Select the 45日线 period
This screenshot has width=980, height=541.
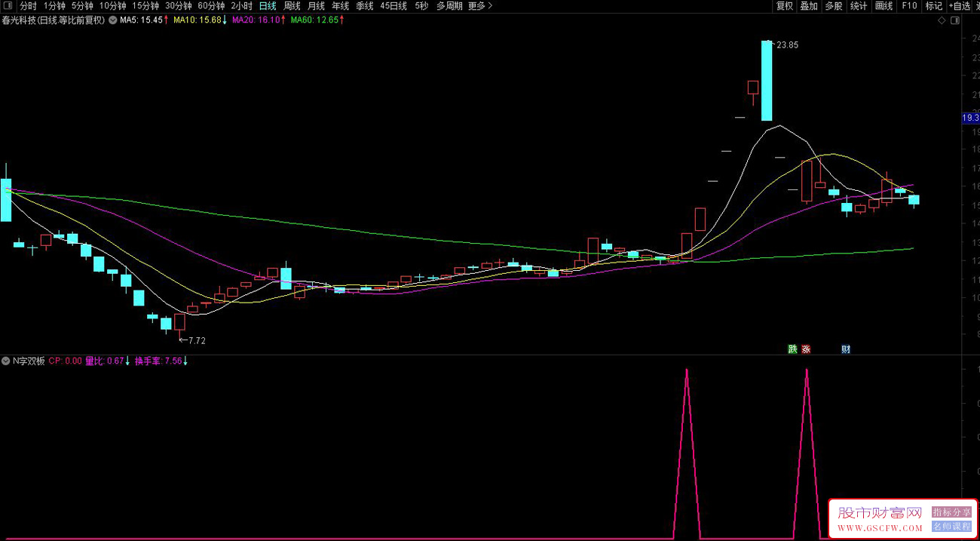[394, 6]
